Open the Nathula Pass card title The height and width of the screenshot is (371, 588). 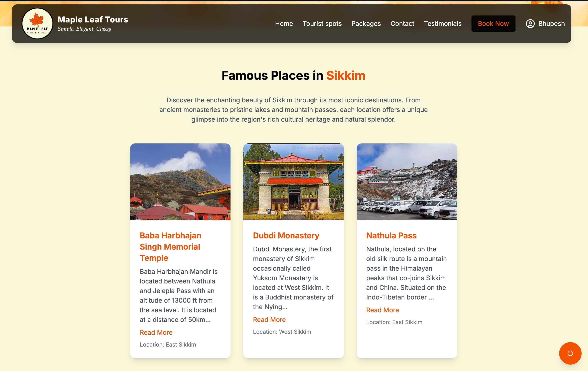point(391,235)
